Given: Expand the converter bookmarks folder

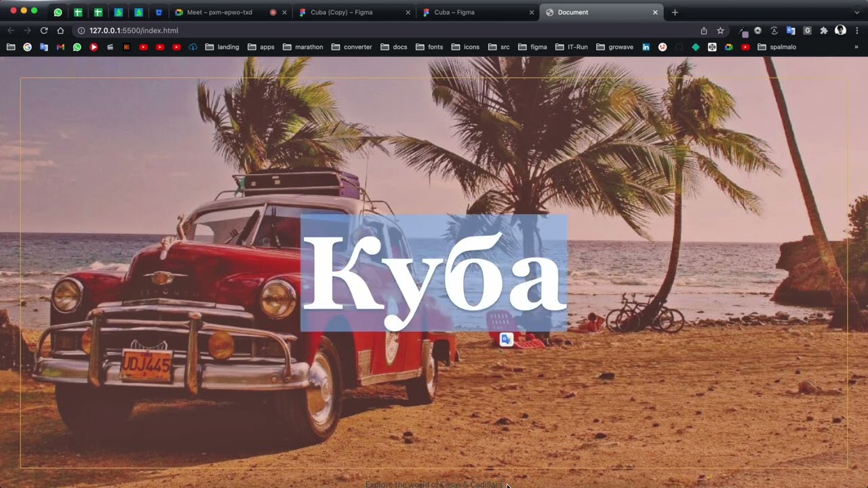Looking at the screenshot, I should (x=351, y=47).
